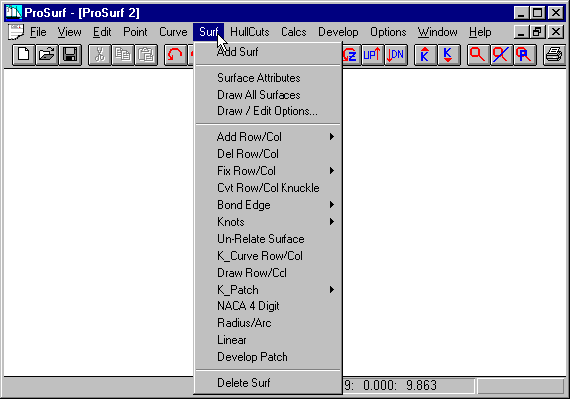Open the Edit menu

pyautogui.click(x=102, y=32)
